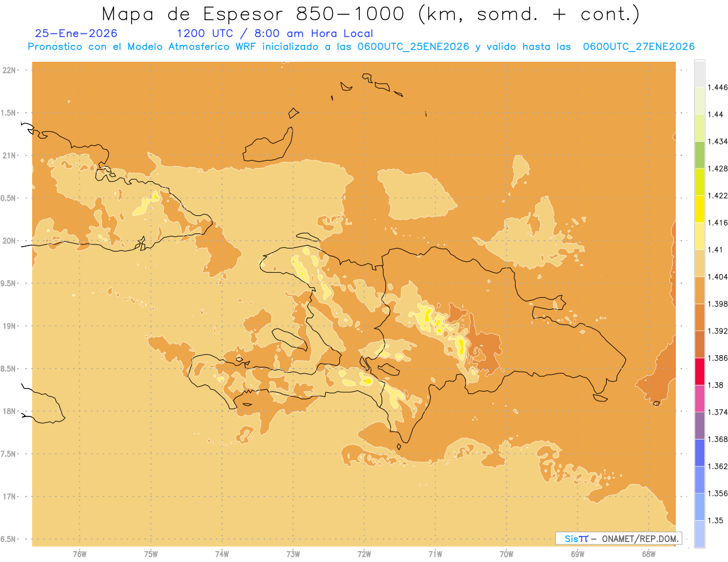Click the tan swatch between 1.404 and 1.41
This screenshot has width=728, height=562.
click(699, 263)
